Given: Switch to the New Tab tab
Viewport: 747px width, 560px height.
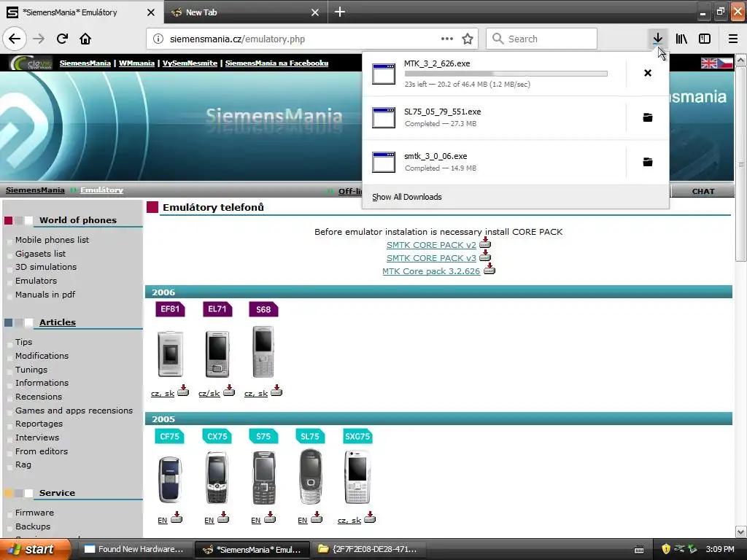Looking at the screenshot, I should pyautogui.click(x=201, y=12).
